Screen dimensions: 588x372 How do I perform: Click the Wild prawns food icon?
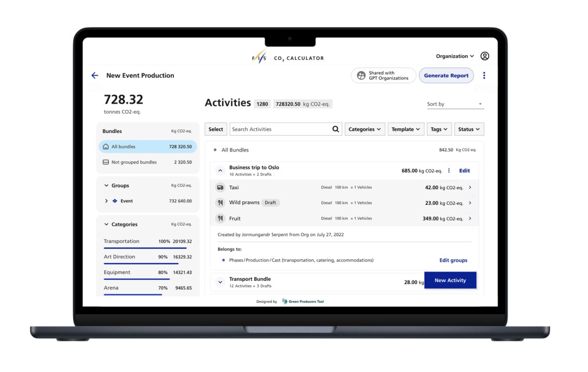coord(220,202)
